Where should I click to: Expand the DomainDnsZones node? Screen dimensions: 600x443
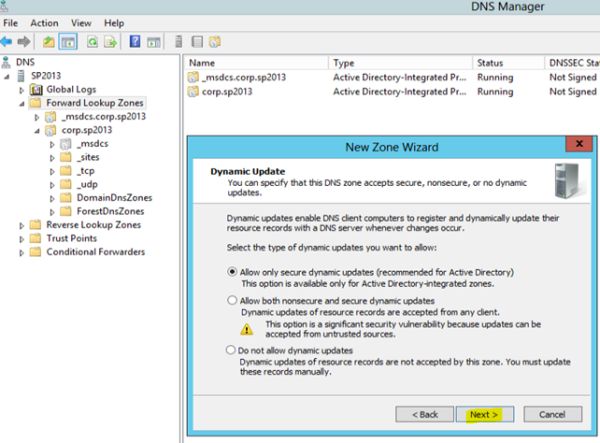(52, 199)
